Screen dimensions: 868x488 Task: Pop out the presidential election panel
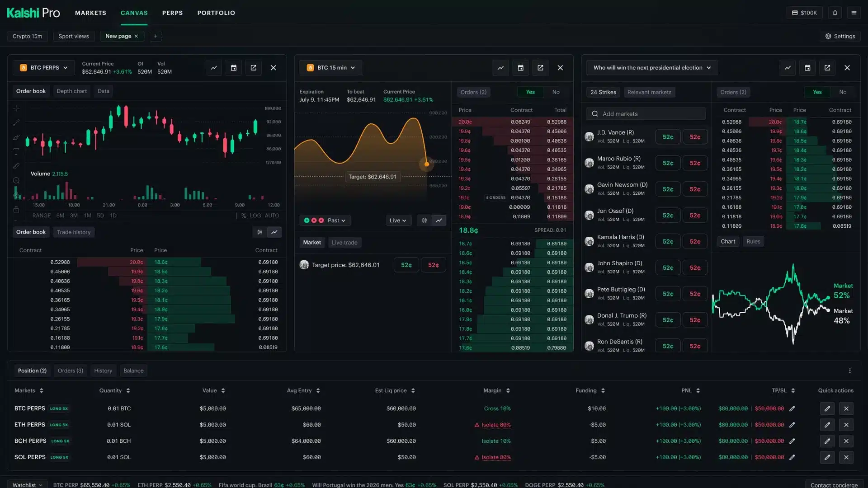click(827, 68)
